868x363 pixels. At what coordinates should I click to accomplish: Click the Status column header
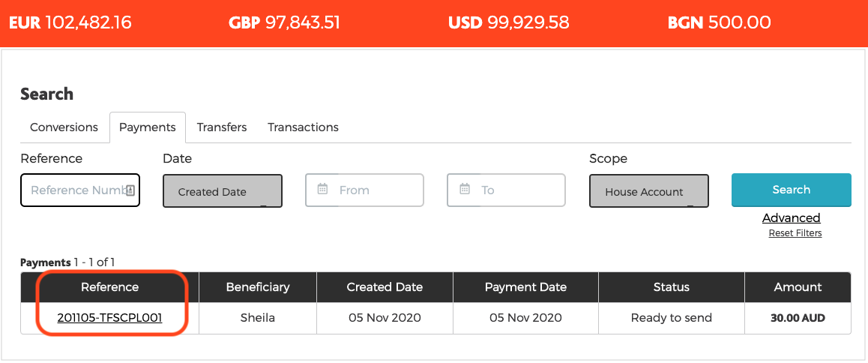pos(672,287)
